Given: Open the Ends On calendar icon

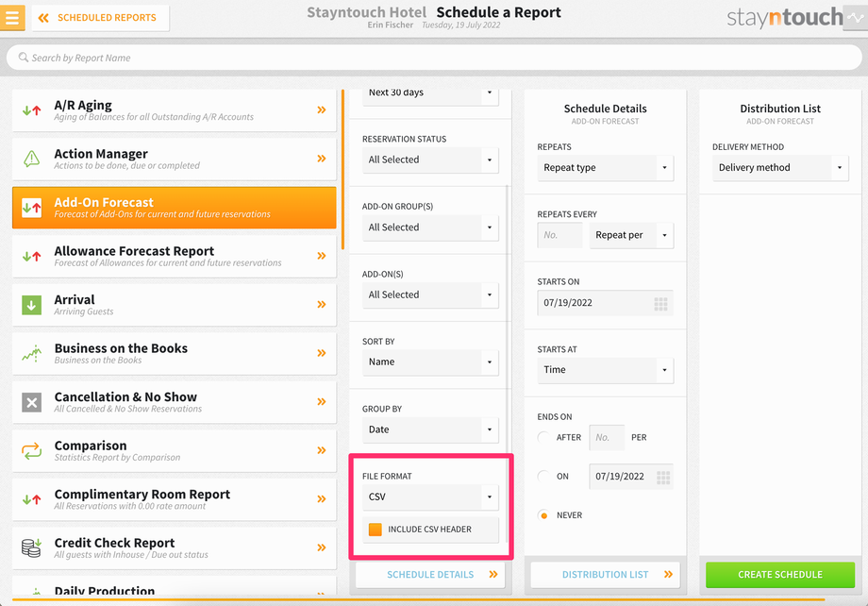Looking at the screenshot, I should pos(663,477).
